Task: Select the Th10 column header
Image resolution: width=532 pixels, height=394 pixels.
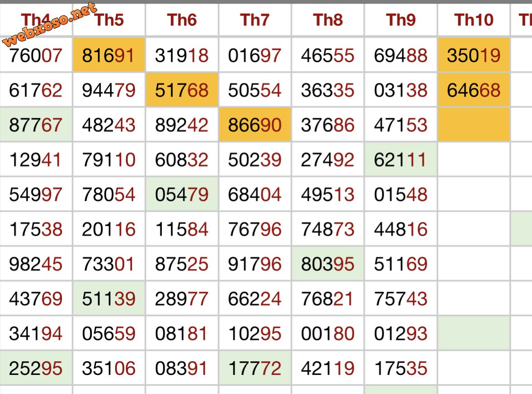Action: pyautogui.click(x=474, y=20)
